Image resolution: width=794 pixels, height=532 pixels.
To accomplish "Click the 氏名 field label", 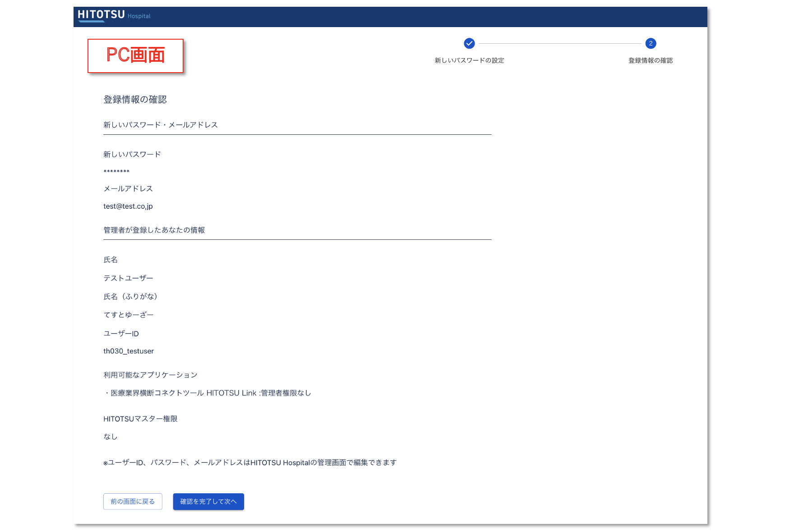I will coord(111,260).
